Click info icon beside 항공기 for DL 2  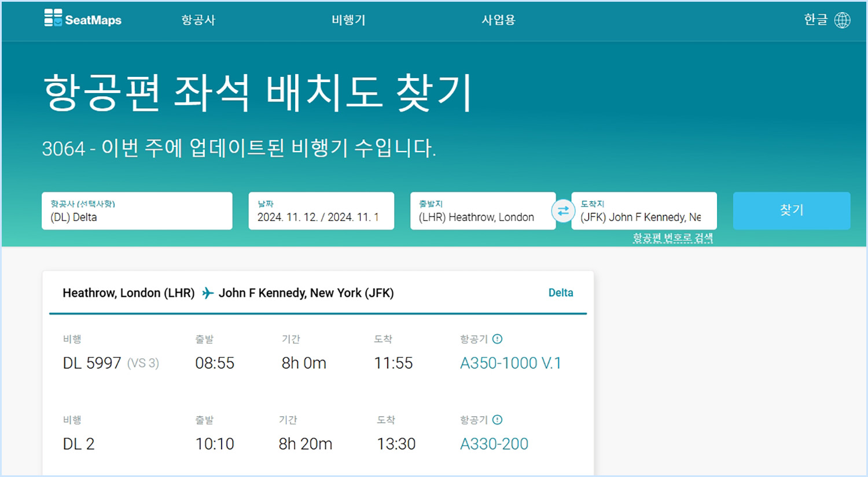497,420
